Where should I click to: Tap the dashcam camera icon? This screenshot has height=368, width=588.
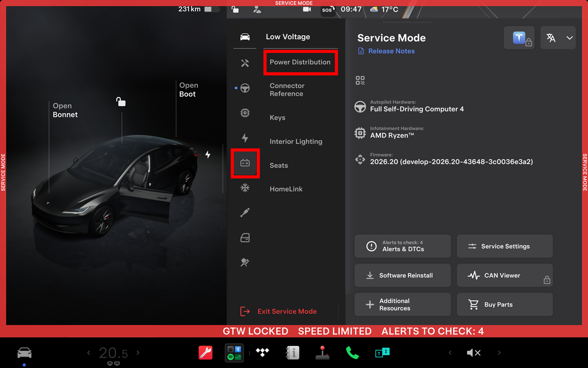coord(307,9)
